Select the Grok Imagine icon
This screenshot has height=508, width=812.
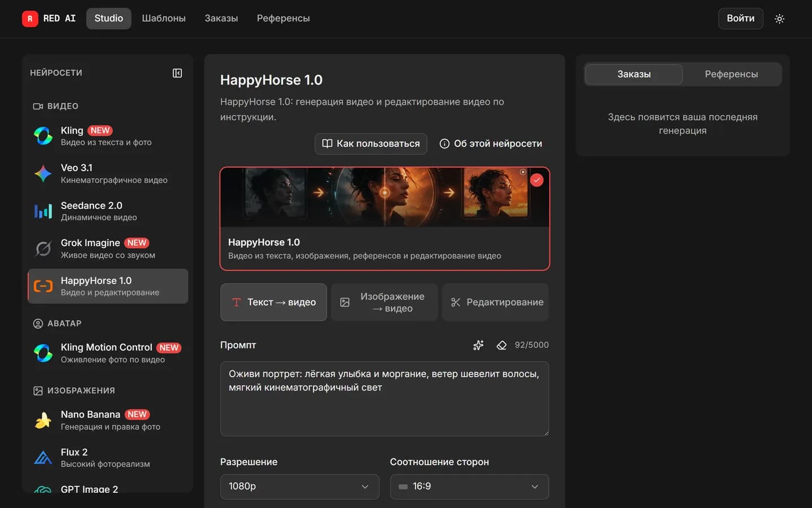point(43,248)
